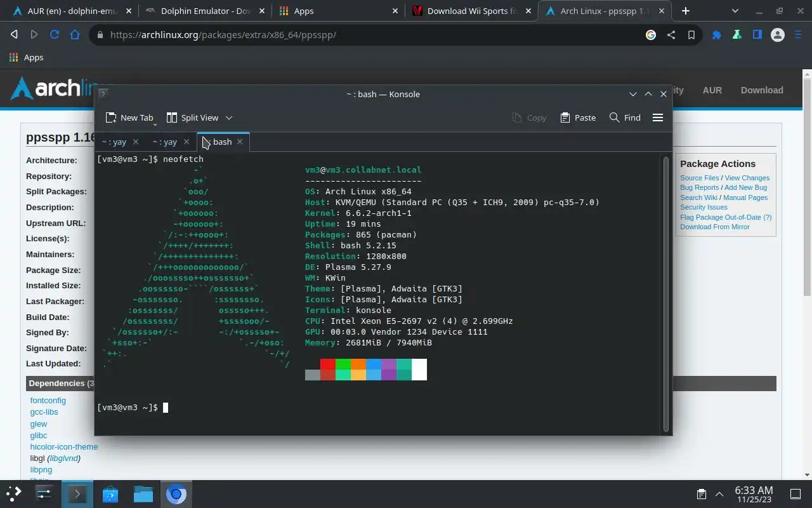Click Konsole window menu icon in titlebar

pyautogui.click(x=103, y=93)
